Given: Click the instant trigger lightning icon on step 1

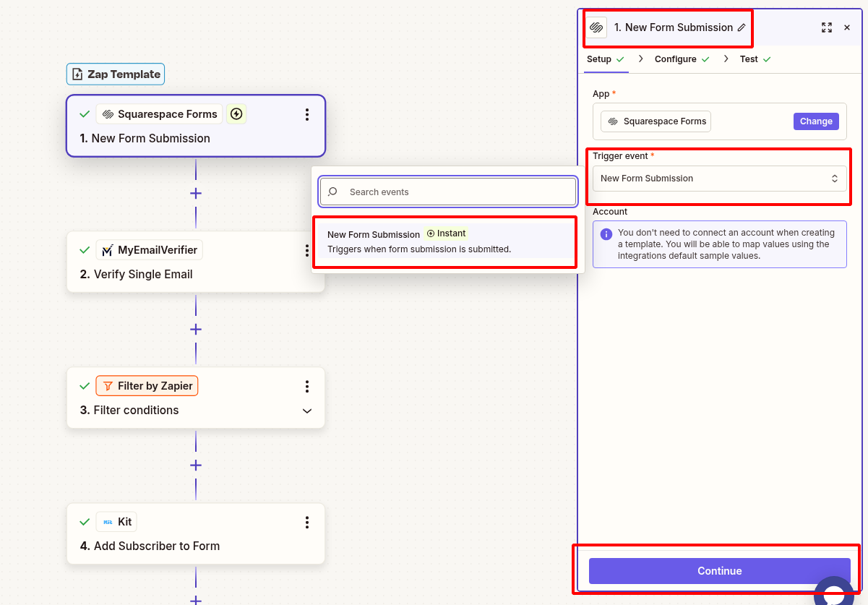Looking at the screenshot, I should click(236, 113).
